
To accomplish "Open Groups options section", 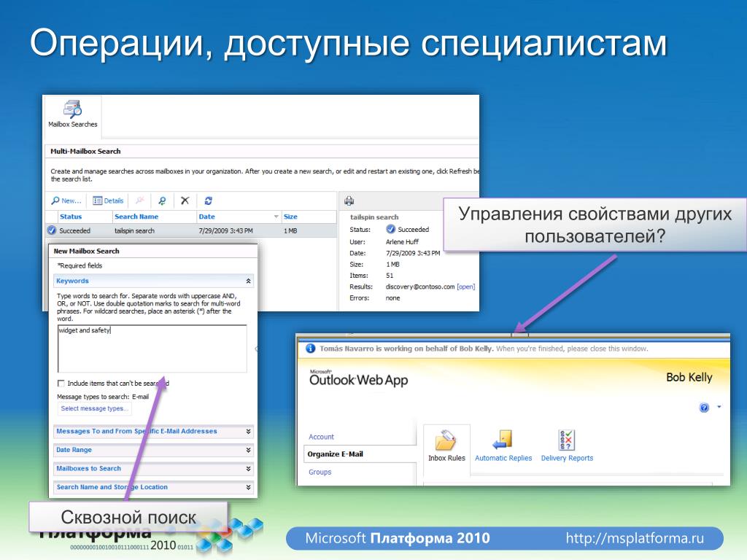I will (x=320, y=472).
